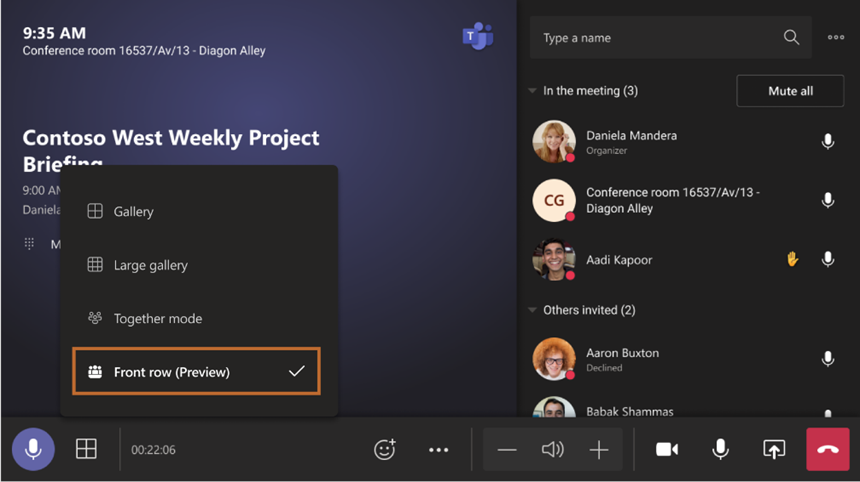Click the Mute all button
The height and width of the screenshot is (482, 860).
[790, 91]
